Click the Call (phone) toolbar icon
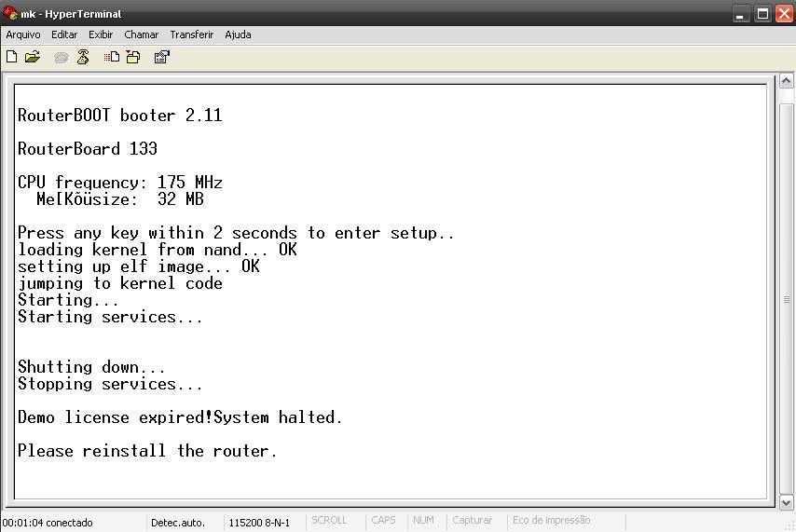Image resolution: width=796 pixels, height=532 pixels. 61,58
